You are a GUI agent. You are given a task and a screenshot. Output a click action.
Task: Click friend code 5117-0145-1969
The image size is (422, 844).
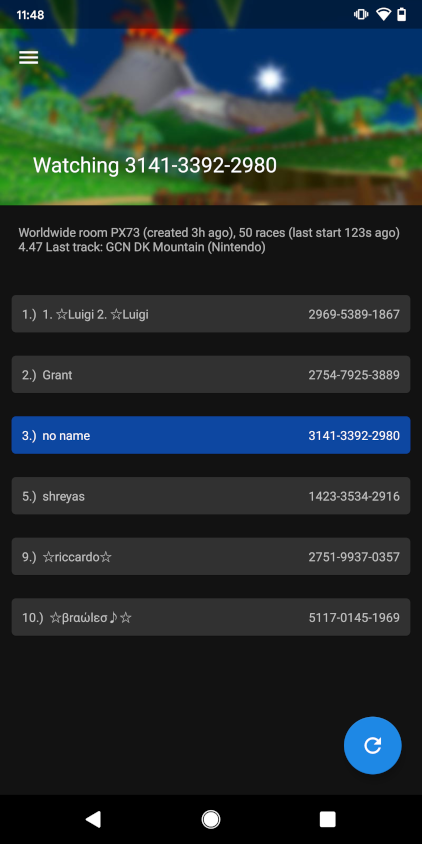point(354,618)
